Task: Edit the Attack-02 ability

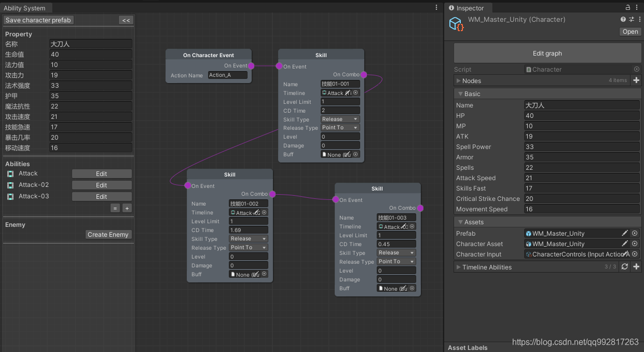Action: click(102, 185)
